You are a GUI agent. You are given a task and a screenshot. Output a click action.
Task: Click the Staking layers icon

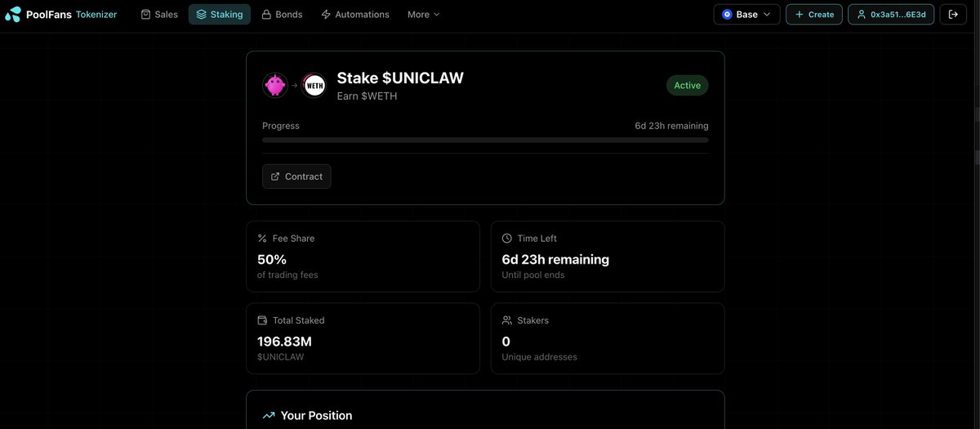tap(202, 14)
